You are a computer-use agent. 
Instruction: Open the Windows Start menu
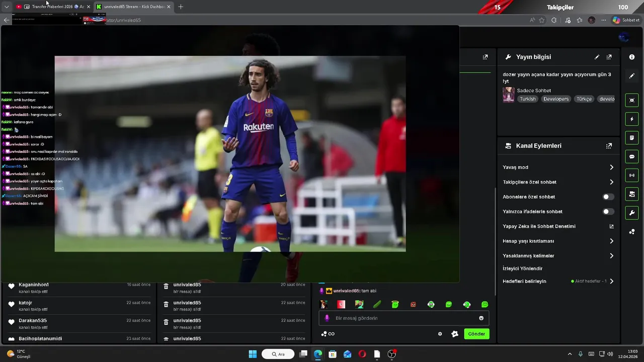click(x=253, y=354)
